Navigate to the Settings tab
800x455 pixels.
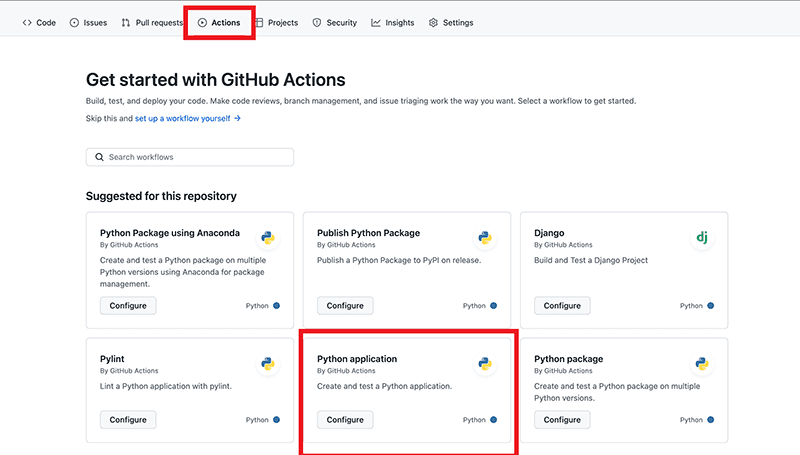pos(451,22)
